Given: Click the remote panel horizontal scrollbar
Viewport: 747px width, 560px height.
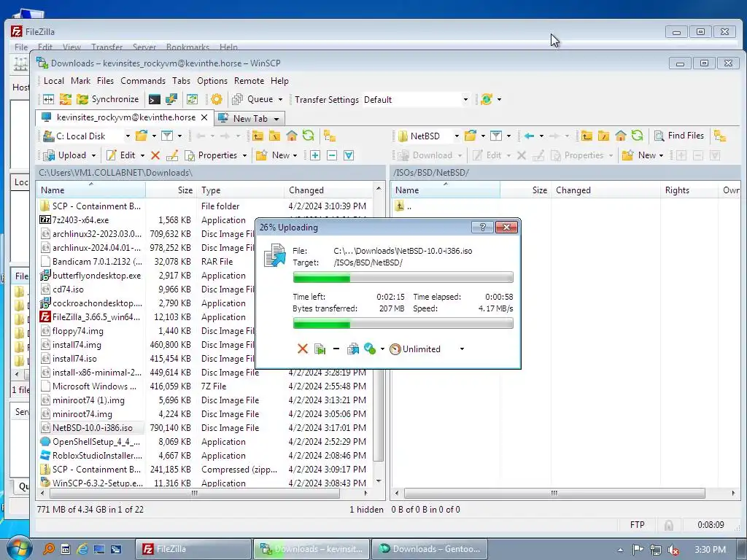Looking at the screenshot, I should point(554,494).
